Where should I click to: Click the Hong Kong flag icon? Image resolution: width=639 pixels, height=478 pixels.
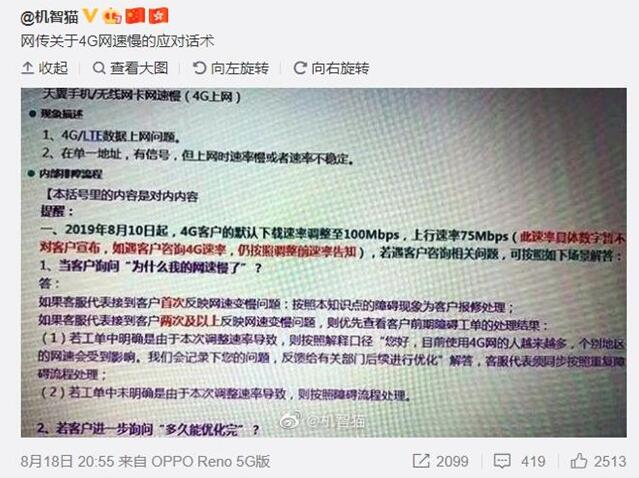[159, 16]
